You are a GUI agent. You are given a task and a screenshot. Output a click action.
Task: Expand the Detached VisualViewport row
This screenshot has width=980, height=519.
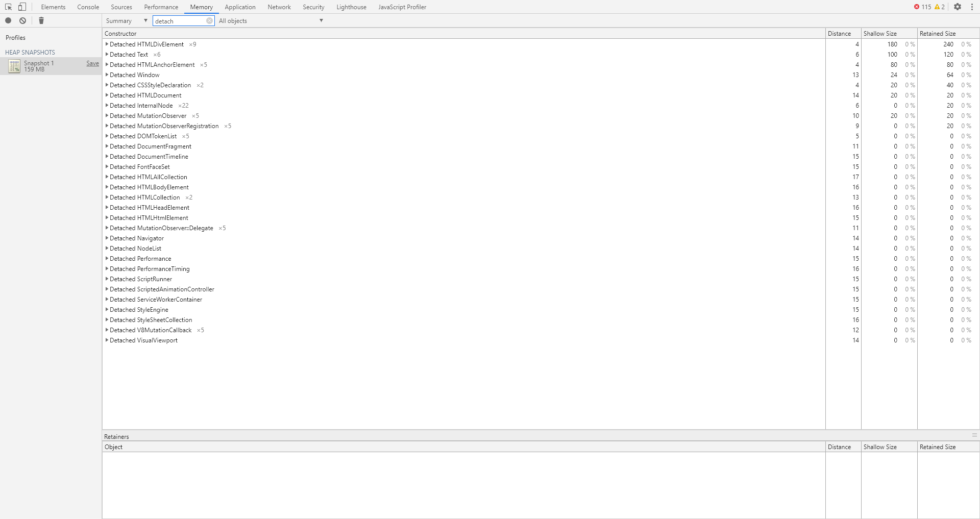click(107, 340)
